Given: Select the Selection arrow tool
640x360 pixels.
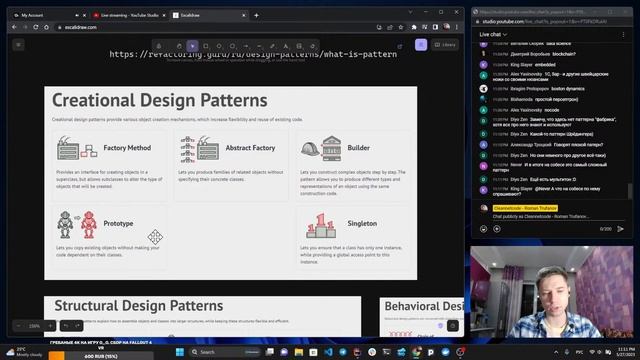Looking at the screenshot, I should [x=192, y=46].
